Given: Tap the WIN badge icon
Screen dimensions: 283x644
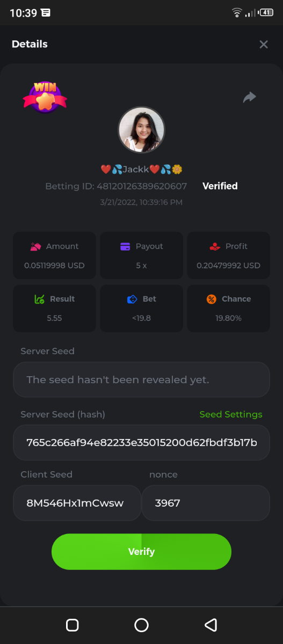Looking at the screenshot, I should tap(45, 97).
